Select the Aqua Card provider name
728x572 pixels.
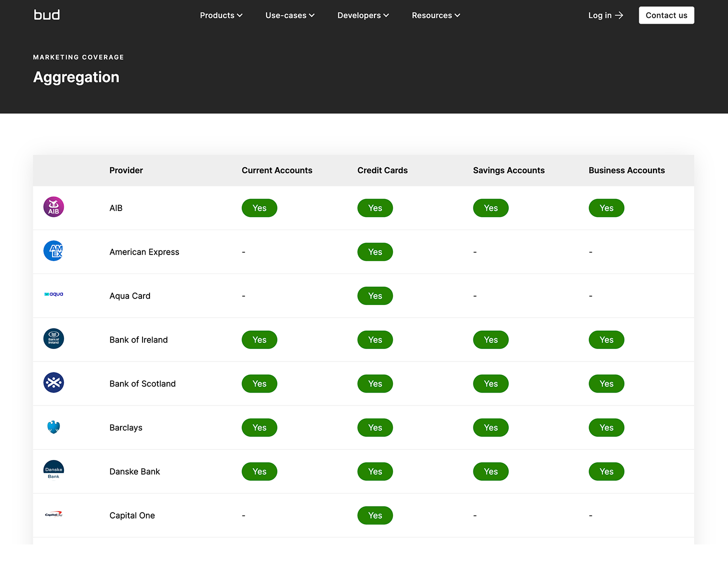coord(130,296)
